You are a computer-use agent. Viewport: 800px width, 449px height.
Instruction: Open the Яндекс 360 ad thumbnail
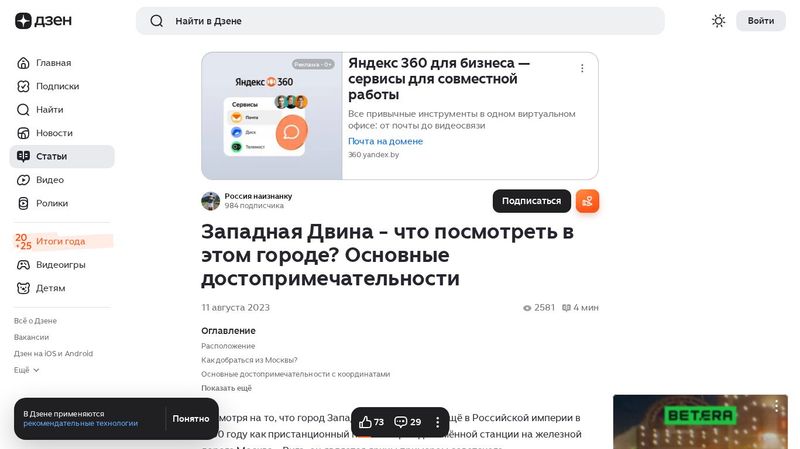272,116
